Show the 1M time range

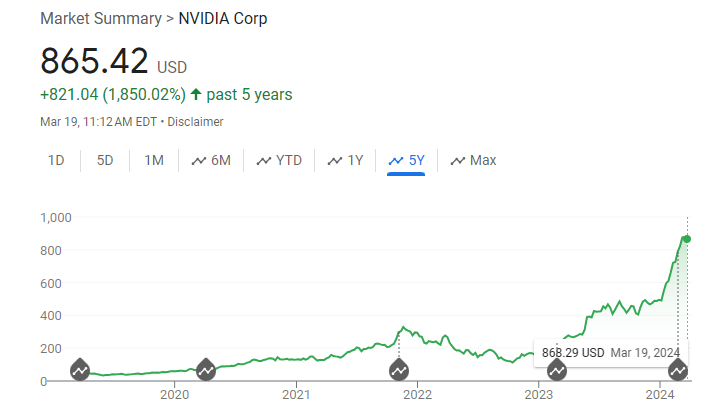[x=154, y=160]
